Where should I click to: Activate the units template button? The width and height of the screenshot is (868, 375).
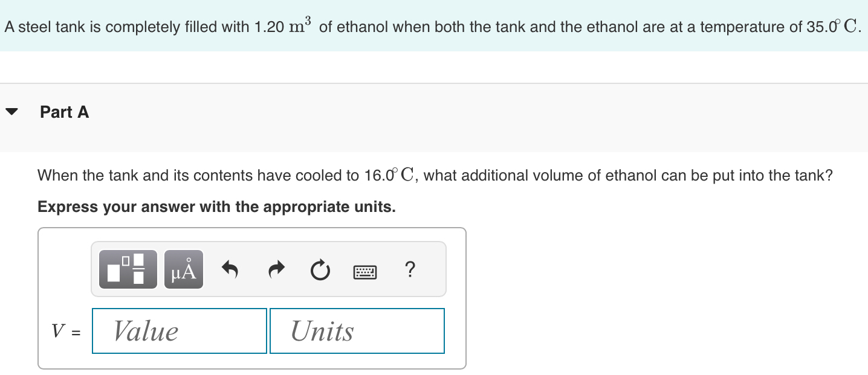[183, 269]
